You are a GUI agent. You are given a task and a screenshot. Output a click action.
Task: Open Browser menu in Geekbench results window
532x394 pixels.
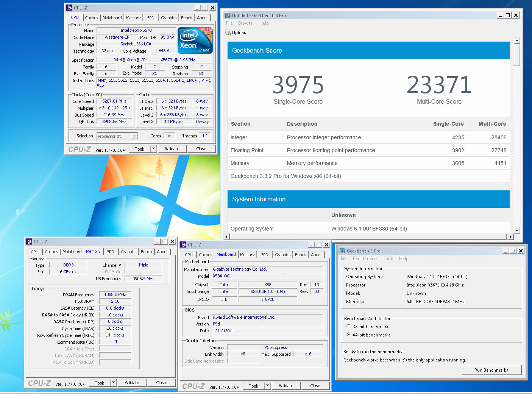point(246,23)
